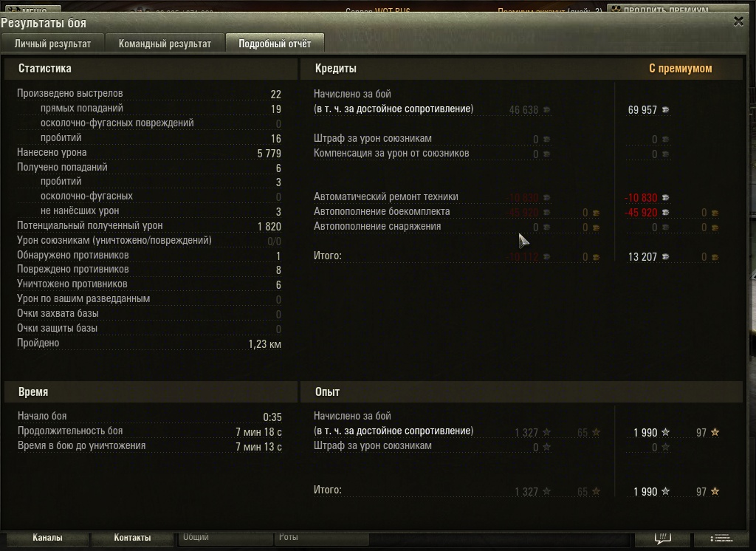The image size is (756, 551).
Task: Open the list-style icon at bottom right
Action: pos(721,538)
